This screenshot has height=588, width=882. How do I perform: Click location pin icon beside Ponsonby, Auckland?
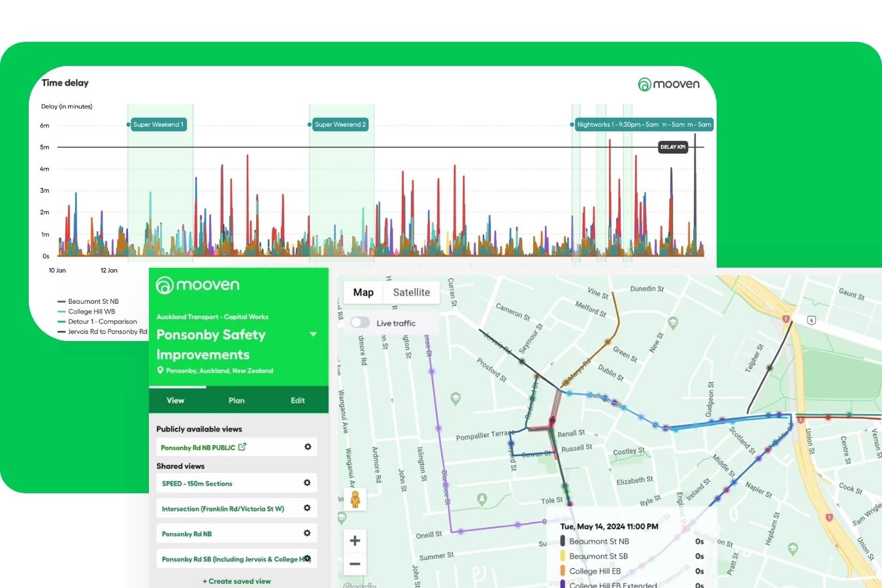(160, 370)
